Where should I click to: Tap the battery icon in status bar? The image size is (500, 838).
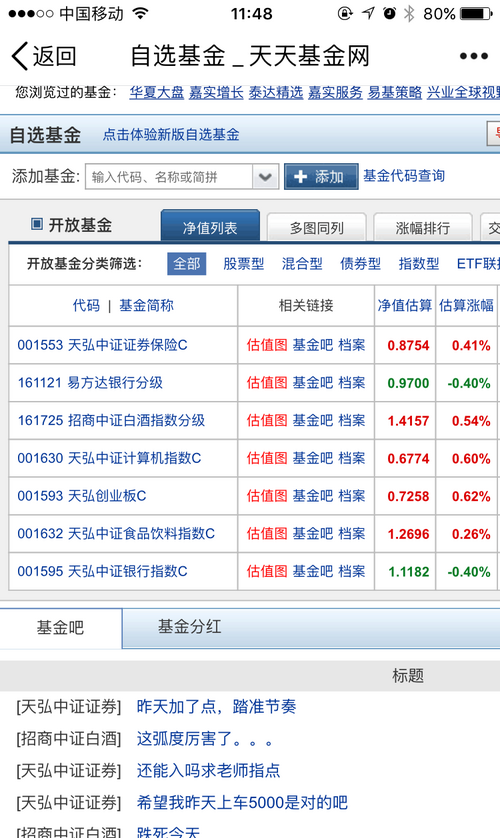(476, 13)
